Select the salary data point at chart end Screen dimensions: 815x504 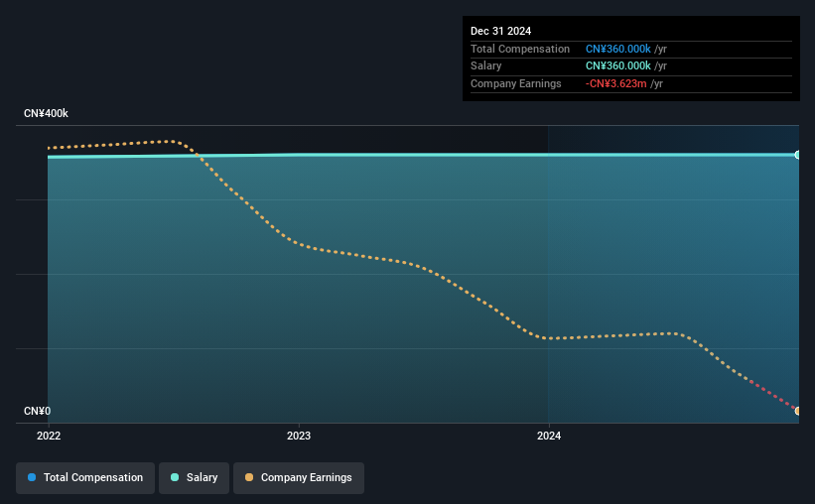pyautogui.click(x=797, y=155)
